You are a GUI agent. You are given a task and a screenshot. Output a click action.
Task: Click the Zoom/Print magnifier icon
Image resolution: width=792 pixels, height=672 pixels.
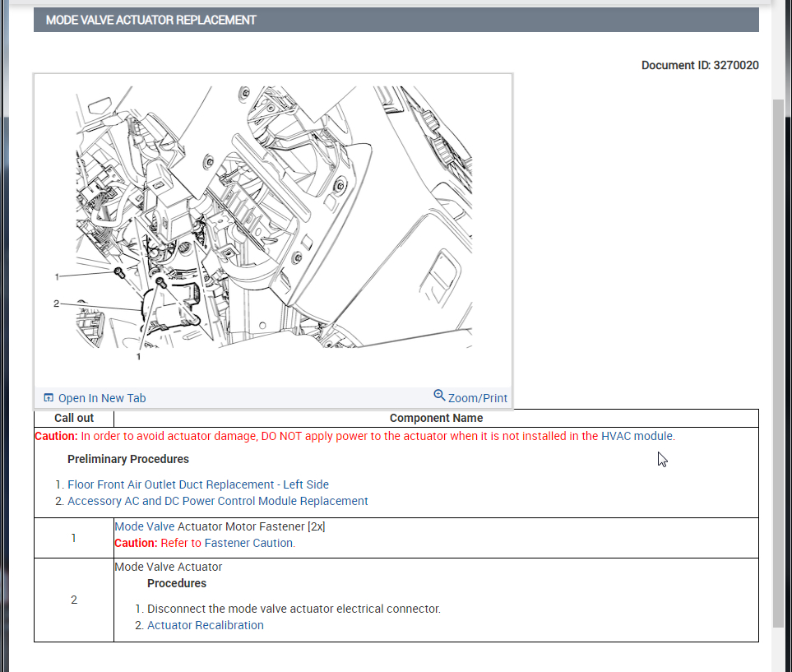point(439,395)
